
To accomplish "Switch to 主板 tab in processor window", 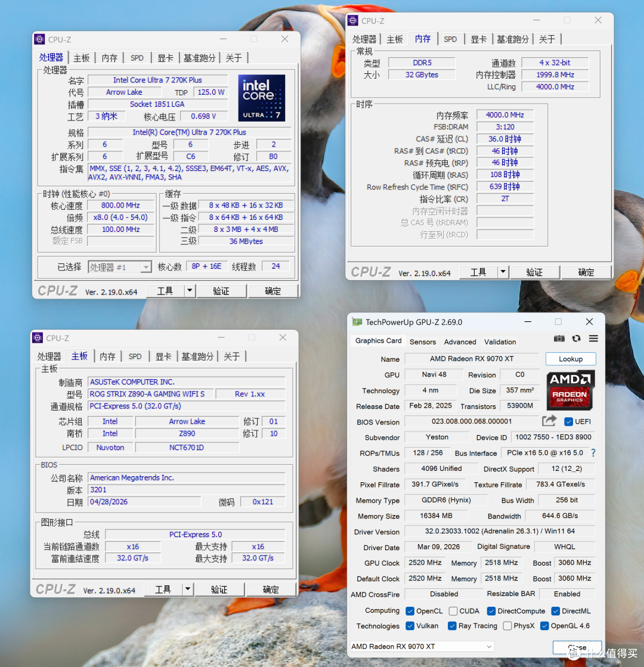I will tap(81, 58).
